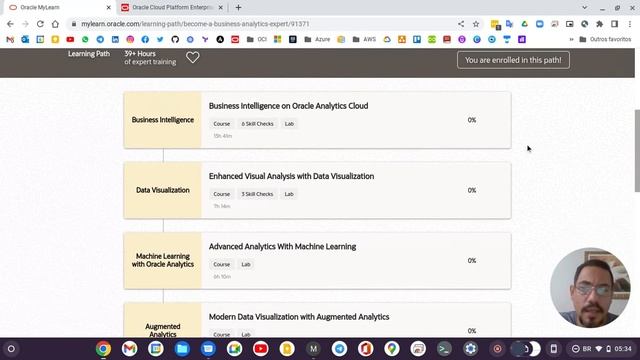This screenshot has width=640, height=360.
Task: Open the ChromeOS launcher button
Action: coord(11,349)
